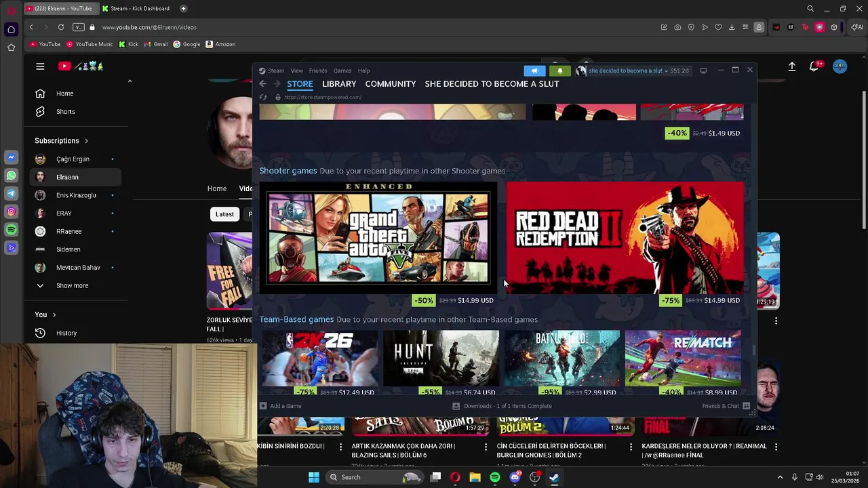Screen dimensions: 868x488
Task: Click the YouTube upload arrow icon
Action: pyautogui.click(x=791, y=66)
